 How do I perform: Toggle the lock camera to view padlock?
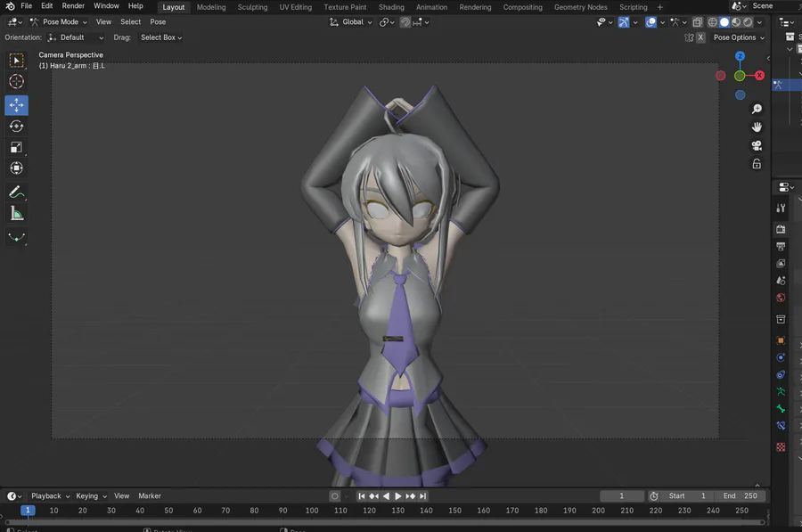[757, 164]
